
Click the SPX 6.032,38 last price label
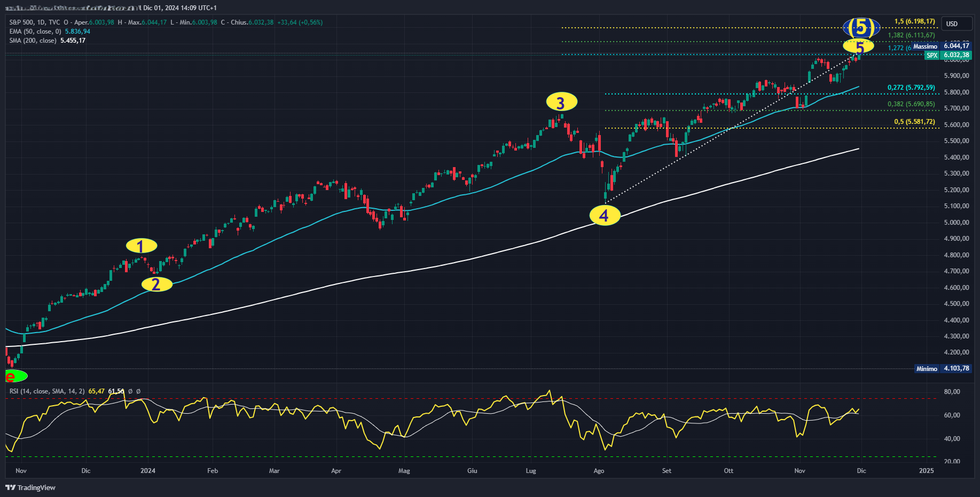click(x=948, y=55)
